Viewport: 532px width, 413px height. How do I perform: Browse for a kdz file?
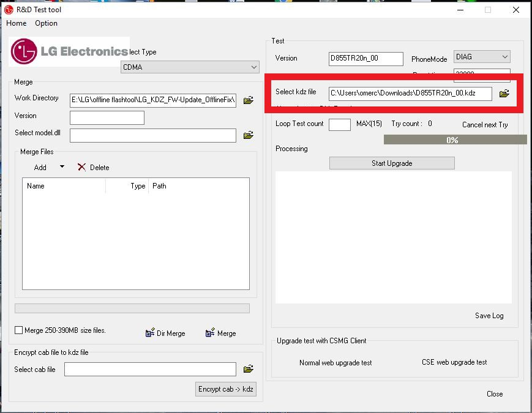[x=504, y=93]
